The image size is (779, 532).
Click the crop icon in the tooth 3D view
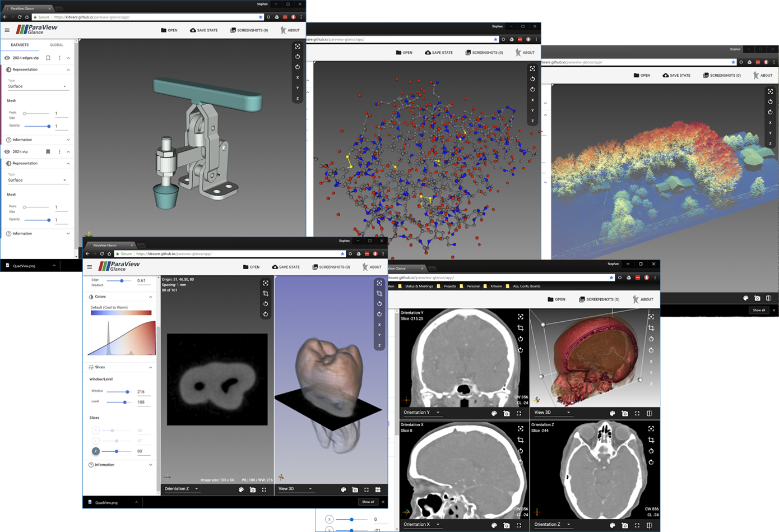(379, 294)
